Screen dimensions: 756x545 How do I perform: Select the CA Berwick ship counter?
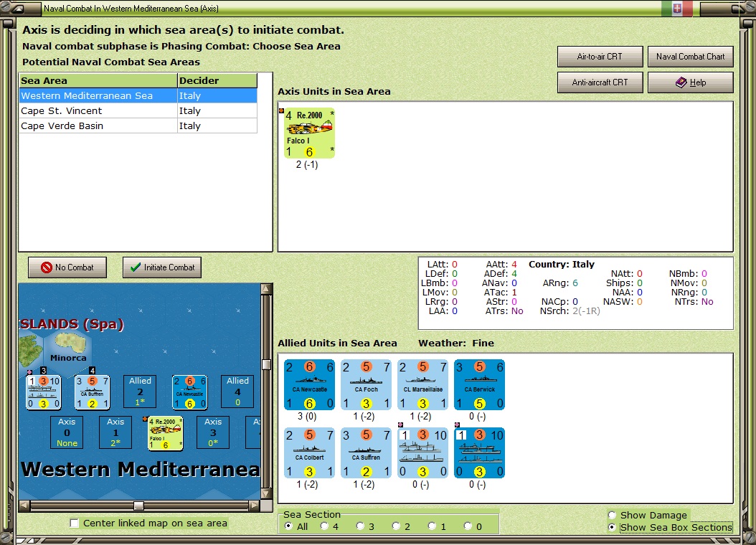click(x=479, y=384)
